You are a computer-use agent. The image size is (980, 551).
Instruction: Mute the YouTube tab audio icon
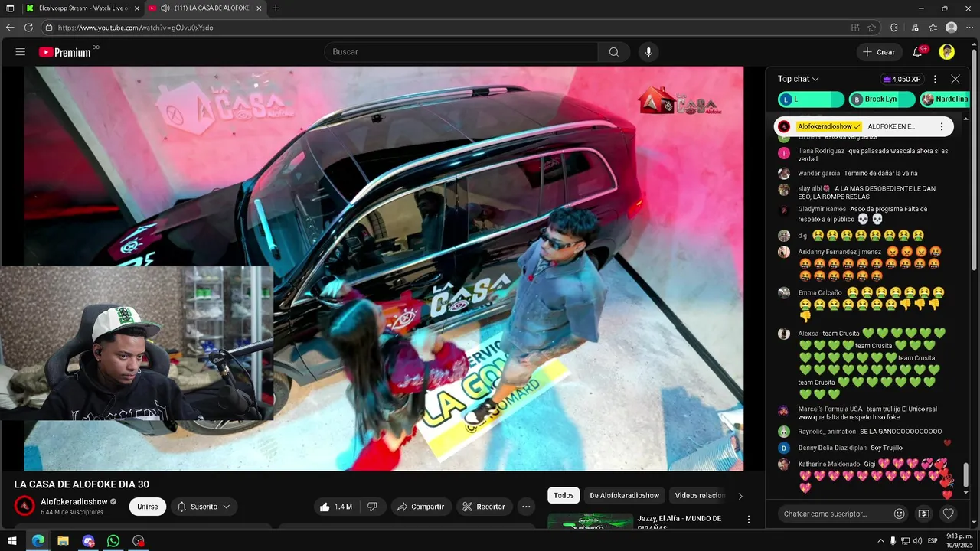click(x=165, y=8)
